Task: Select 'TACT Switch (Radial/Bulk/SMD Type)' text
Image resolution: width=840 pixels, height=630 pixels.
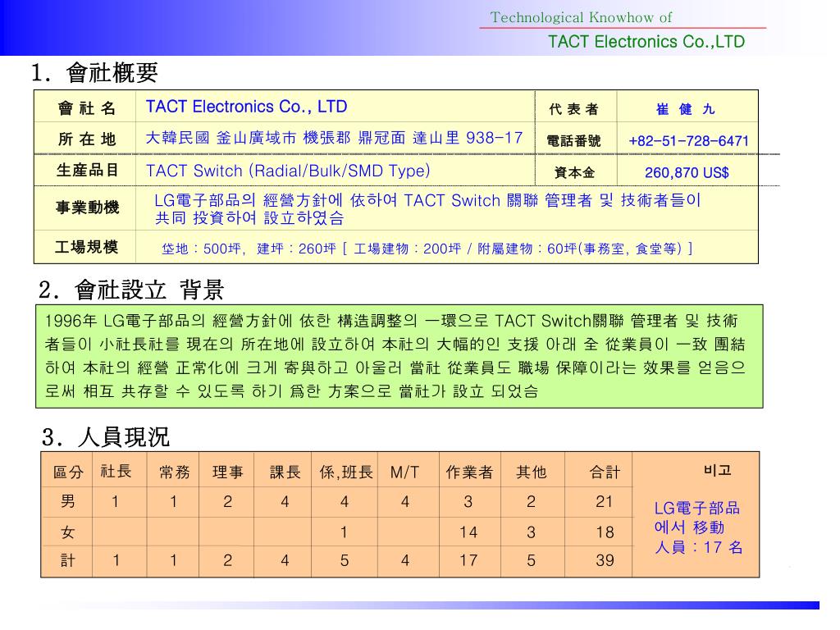Action: [x=288, y=171]
